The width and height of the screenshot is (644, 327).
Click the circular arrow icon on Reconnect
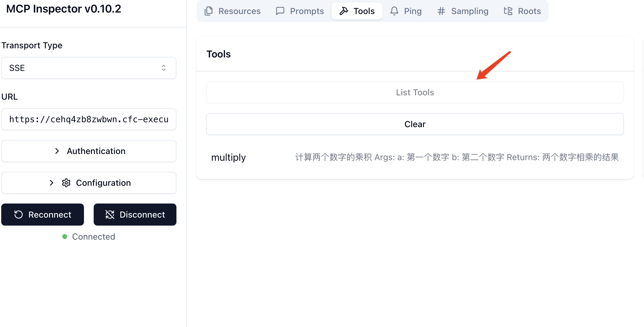pos(19,215)
